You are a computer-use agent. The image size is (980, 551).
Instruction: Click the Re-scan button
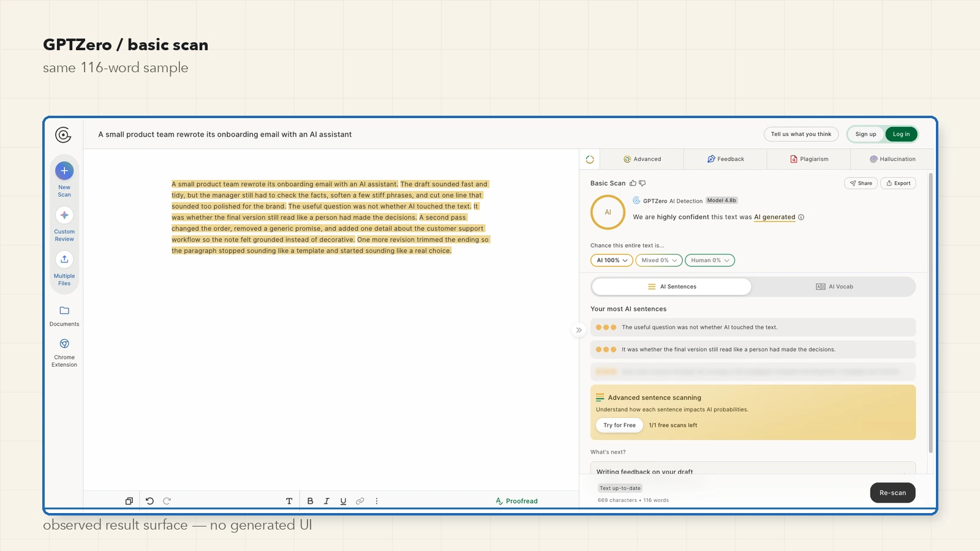click(892, 493)
